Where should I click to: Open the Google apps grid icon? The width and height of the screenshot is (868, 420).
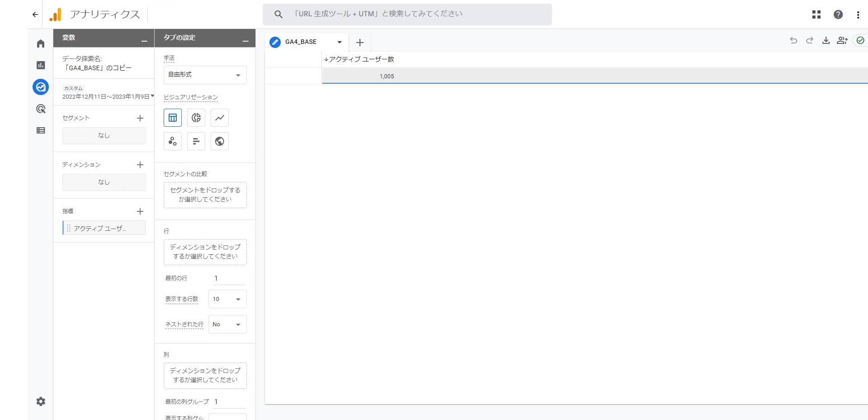(x=816, y=14)
